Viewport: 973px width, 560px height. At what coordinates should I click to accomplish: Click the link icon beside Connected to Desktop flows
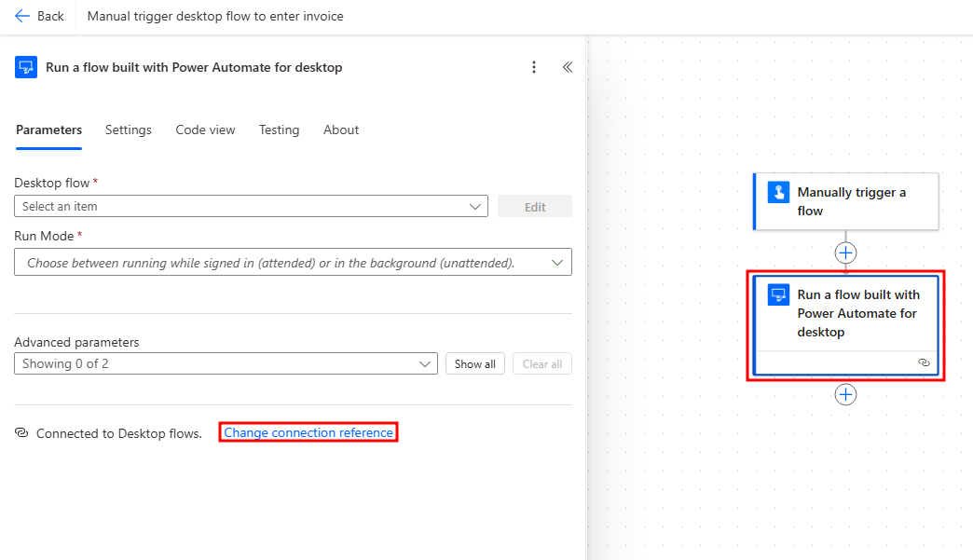click(x=21, y=433)
